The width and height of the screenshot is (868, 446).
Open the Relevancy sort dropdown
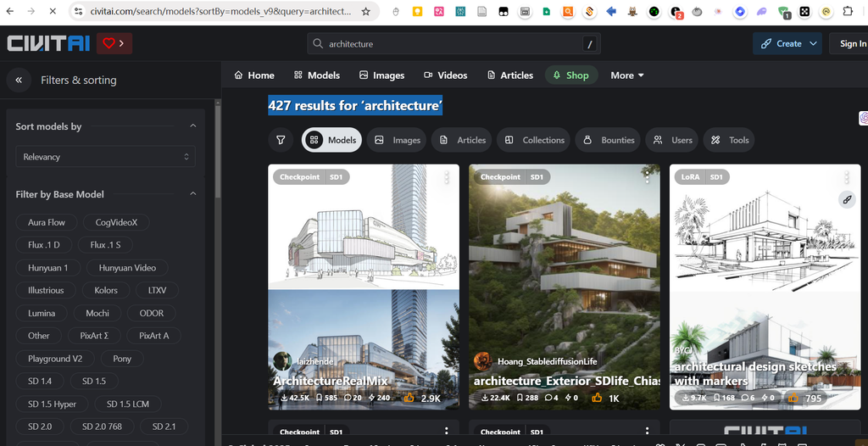[105, 157]
